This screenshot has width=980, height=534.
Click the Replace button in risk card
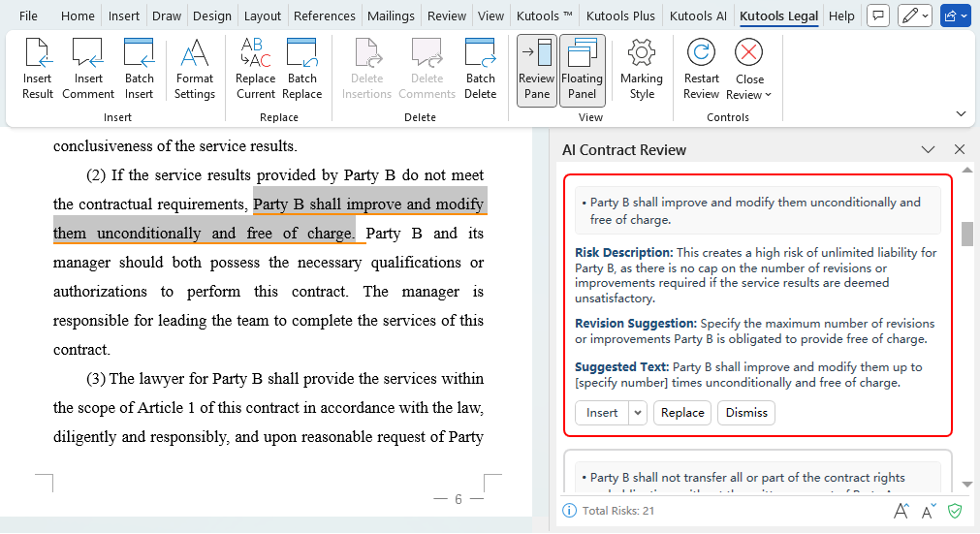pos(682,413)
